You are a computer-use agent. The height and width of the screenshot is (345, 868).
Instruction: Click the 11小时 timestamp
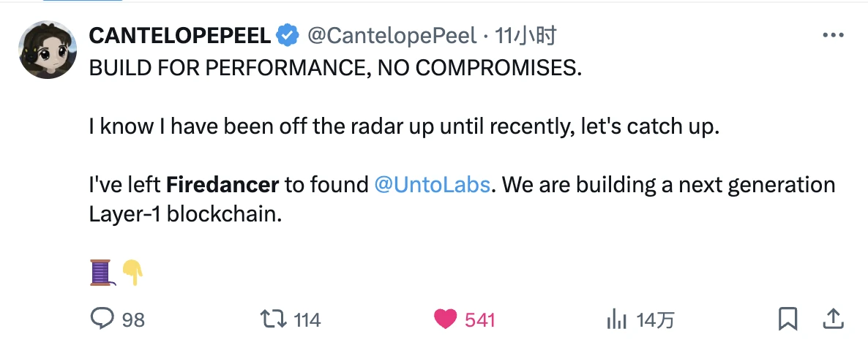525,35
